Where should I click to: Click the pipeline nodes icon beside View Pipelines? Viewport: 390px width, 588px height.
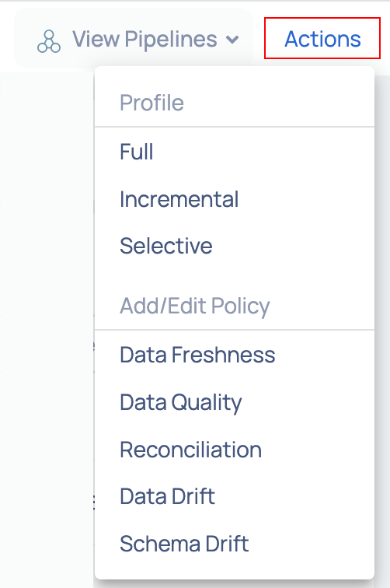click(49, 41)
